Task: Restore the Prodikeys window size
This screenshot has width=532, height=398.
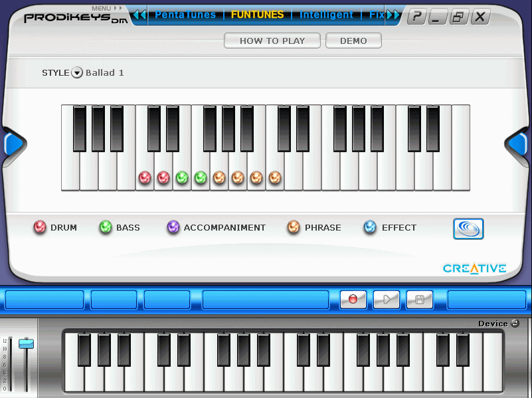Action: (x=459, y=17)
